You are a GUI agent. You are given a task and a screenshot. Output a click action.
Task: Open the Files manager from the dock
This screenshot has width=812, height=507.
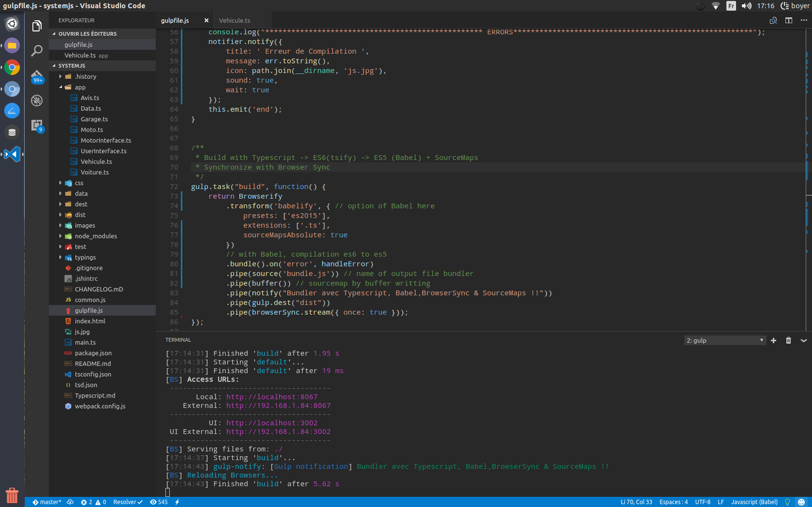tap(12, 46)
